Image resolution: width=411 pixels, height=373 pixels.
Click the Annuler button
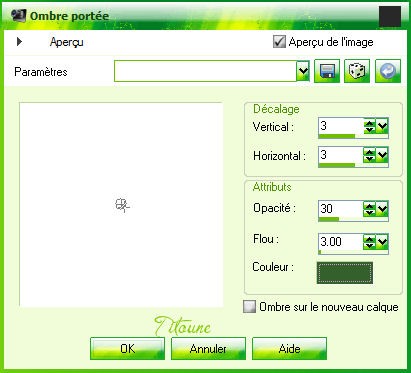[208, 349]
